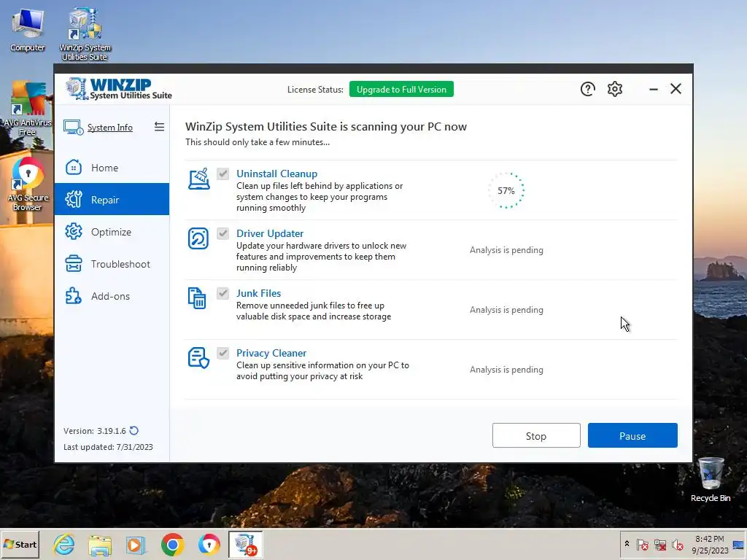Click the 57% scan progress circle
747x560 pixels.
click(506, 190)
